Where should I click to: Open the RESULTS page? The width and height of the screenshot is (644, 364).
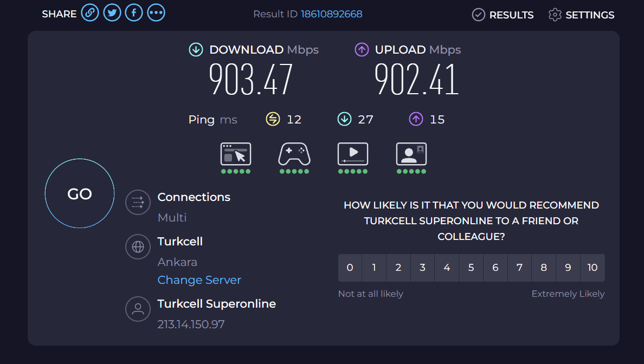tap(503, 15)
